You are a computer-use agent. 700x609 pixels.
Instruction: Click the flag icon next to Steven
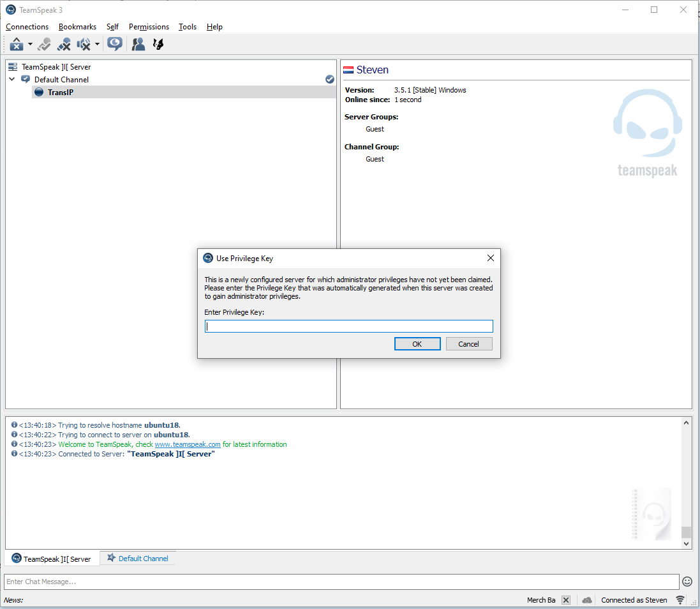[x=348, y=70]
